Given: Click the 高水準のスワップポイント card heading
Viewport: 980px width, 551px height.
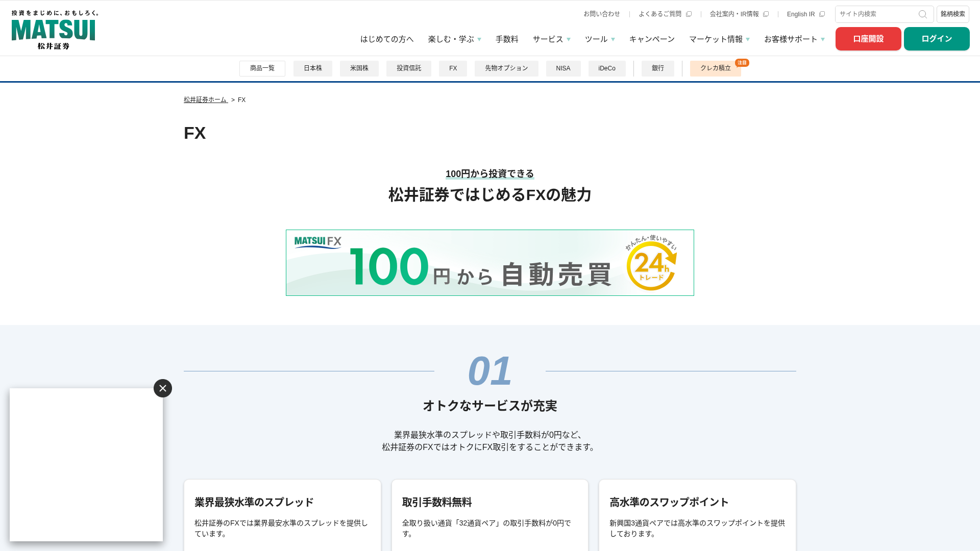Looking at the screenshot, I should (x=669, y=503).
